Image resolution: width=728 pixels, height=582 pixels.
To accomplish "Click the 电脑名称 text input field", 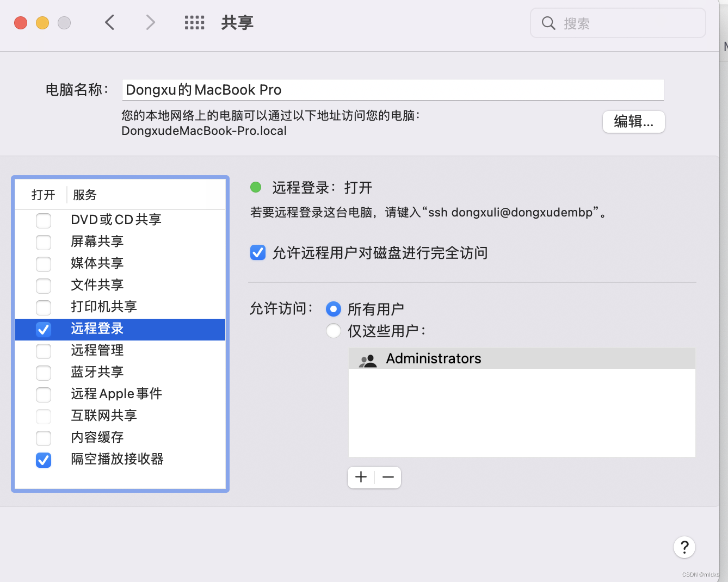I will coord(393,90).
